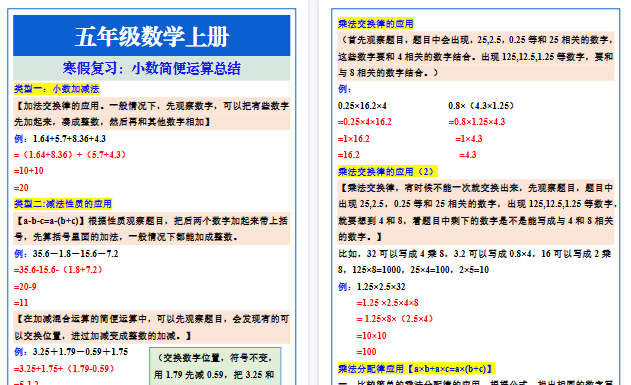The height and width of the screenshot is (385, 631).
Task: Click the example 1.64+5.7+8.36+4.3
Action: [x=69, y=139]
